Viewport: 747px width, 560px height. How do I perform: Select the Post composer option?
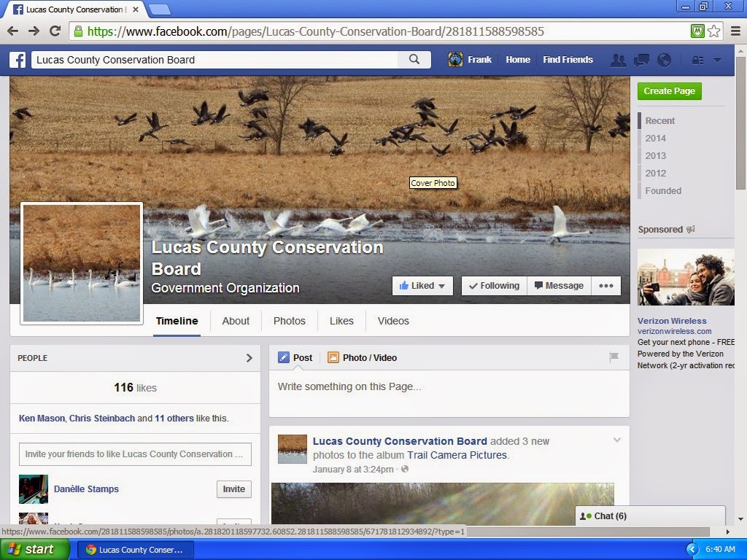pos(295,357)
